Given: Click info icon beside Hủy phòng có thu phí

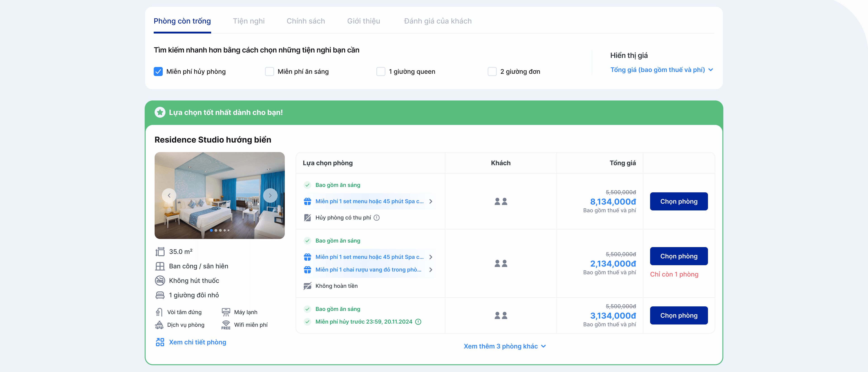Looking at the screenshot, I should click(377, 217).
